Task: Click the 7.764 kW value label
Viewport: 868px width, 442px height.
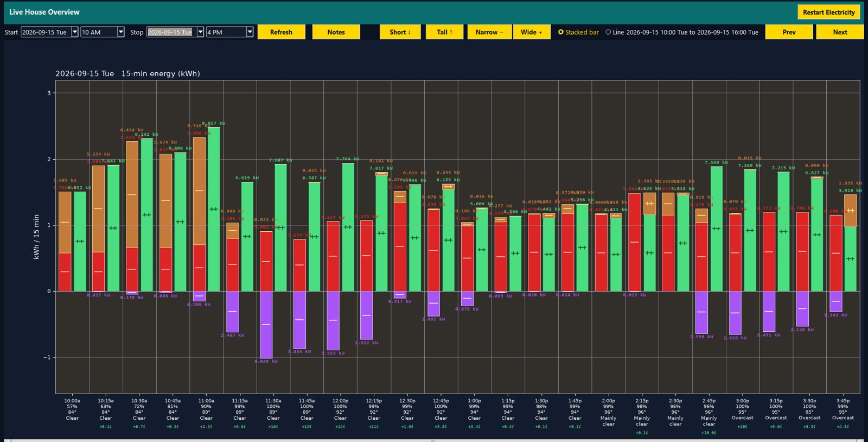Action: [x=348, y=159]
